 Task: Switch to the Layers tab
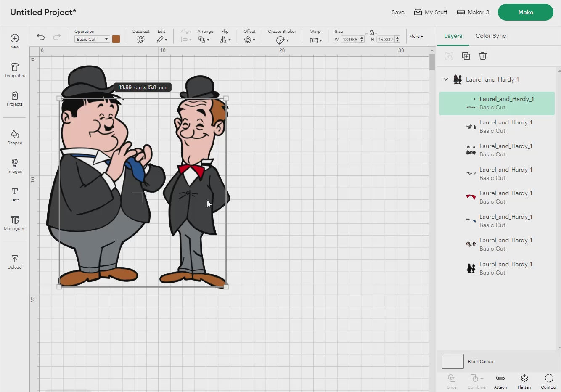[453, 36]
